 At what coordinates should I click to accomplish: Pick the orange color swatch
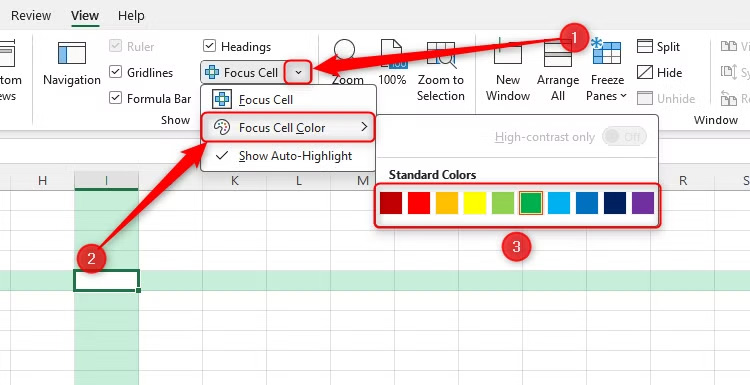click(447, 203)
